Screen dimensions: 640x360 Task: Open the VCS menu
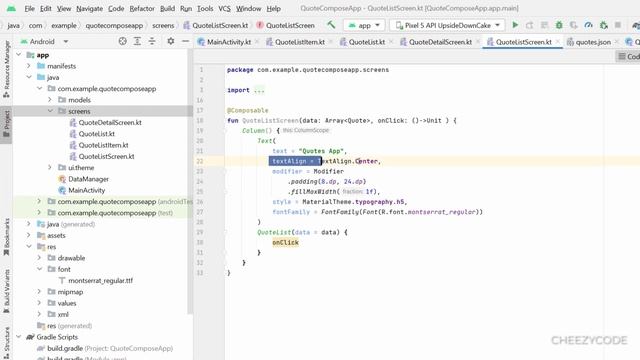pos(224,8)
